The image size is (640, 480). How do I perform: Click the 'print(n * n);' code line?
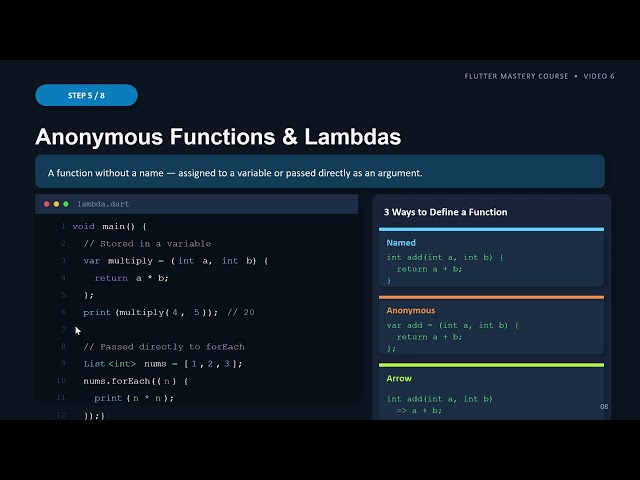tap(134, 398)
